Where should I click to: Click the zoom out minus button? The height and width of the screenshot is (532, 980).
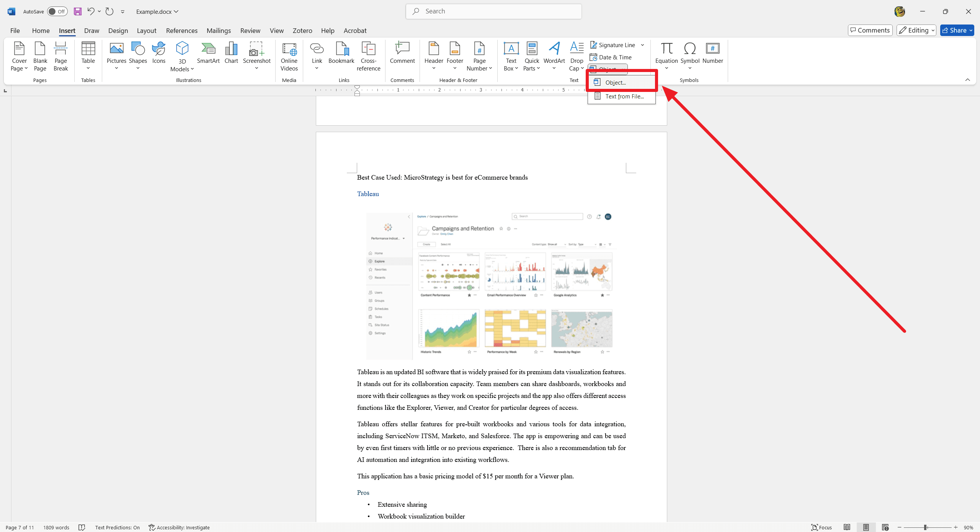(x=899, y=527)
